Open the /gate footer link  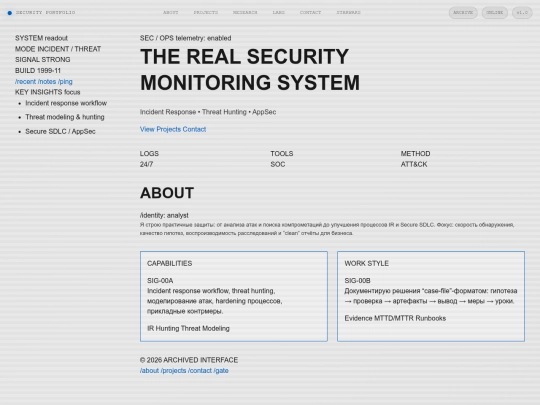click(x=221, y=371)
